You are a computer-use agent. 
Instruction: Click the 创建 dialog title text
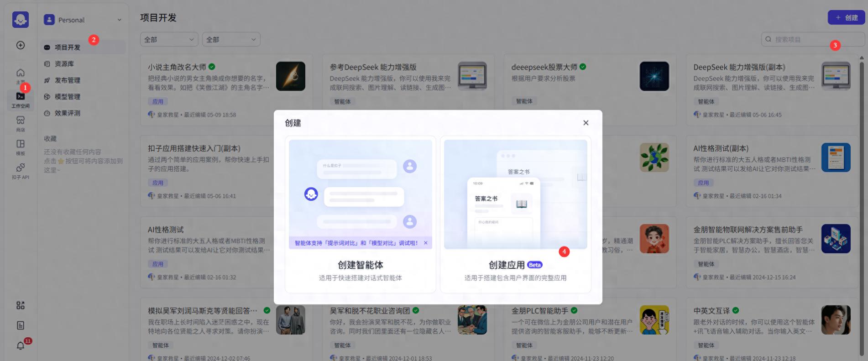pyautogui.click(x=293, y=123)
